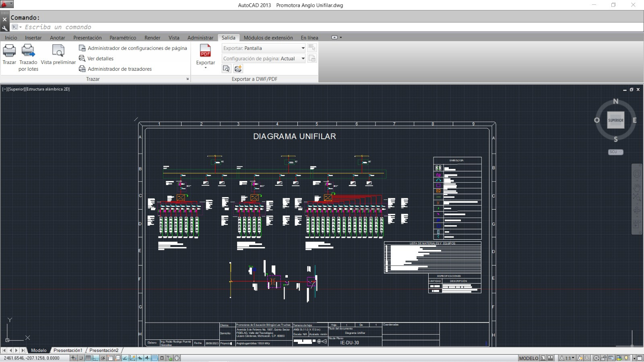Click the Isolate Objects lightbulb icon
Viewport: 644px width, 362px height.
626,358
